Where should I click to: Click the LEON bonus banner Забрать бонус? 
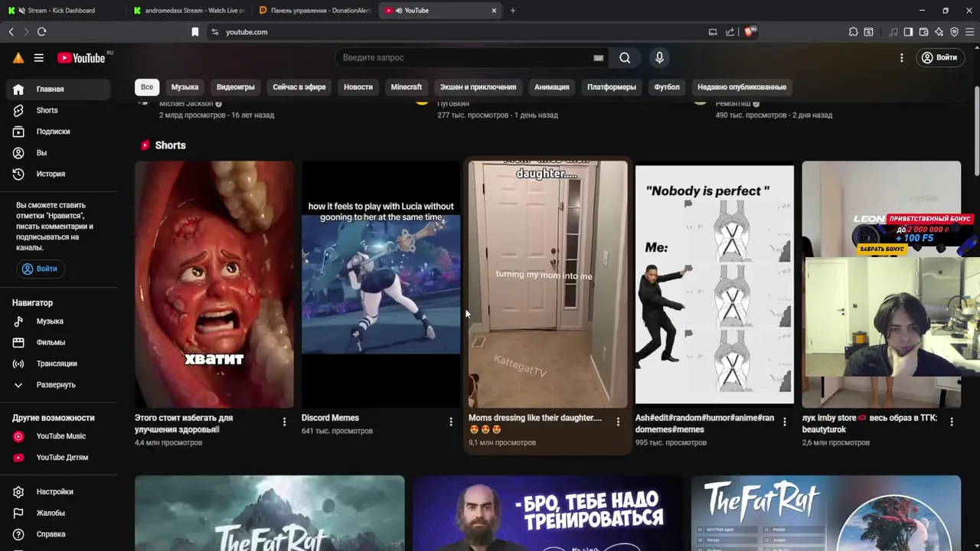(x=882, y=249)
